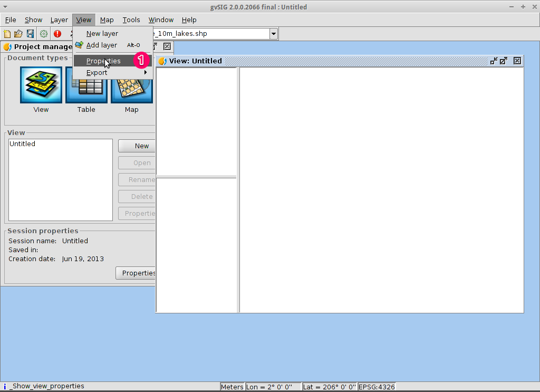Open the window menu arrow in title bar
The height and width of the screenshot is (392, 540).
pos(5,7)
